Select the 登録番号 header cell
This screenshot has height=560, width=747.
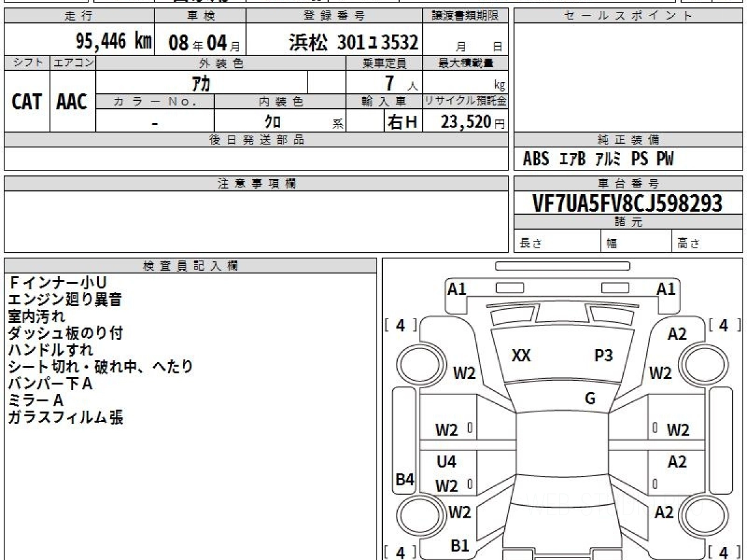(334, 16)
